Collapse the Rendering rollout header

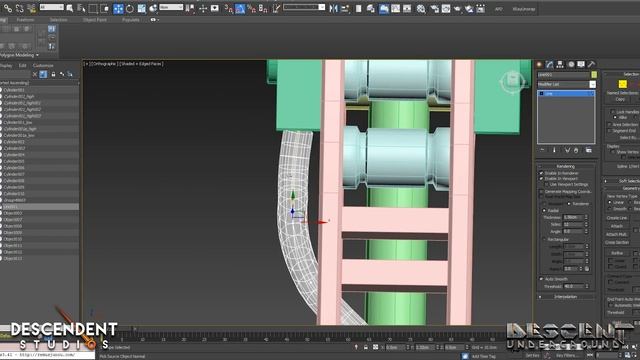tap(566, 167)
